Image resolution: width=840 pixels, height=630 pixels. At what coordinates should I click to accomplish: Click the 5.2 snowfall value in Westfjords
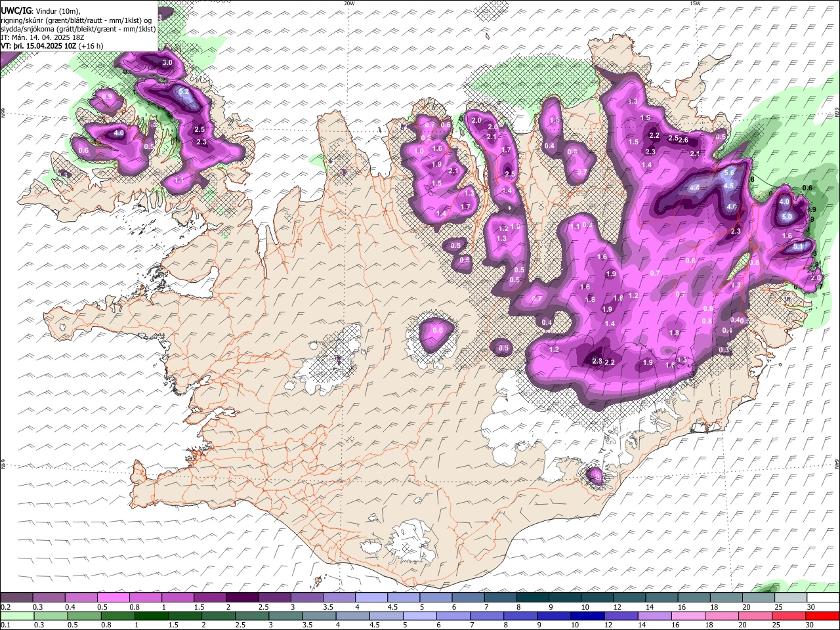184,92
